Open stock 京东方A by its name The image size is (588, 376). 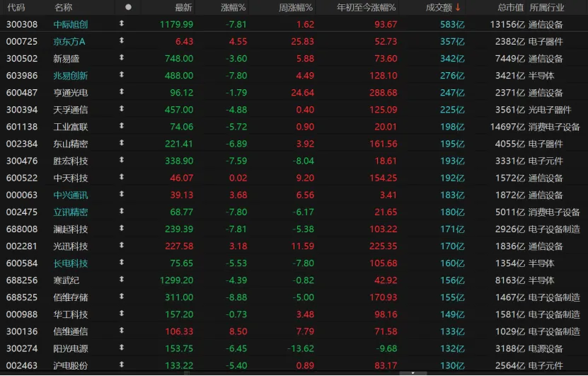click(69, 42)
